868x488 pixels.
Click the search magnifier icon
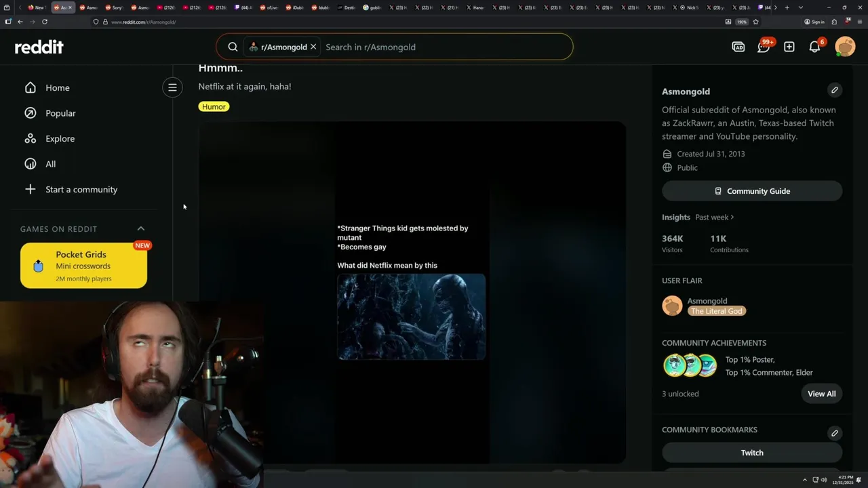click(233, 47)
